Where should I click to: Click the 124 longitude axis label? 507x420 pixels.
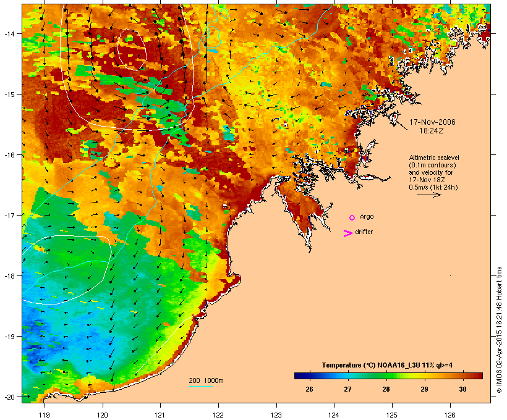[334, 415]
